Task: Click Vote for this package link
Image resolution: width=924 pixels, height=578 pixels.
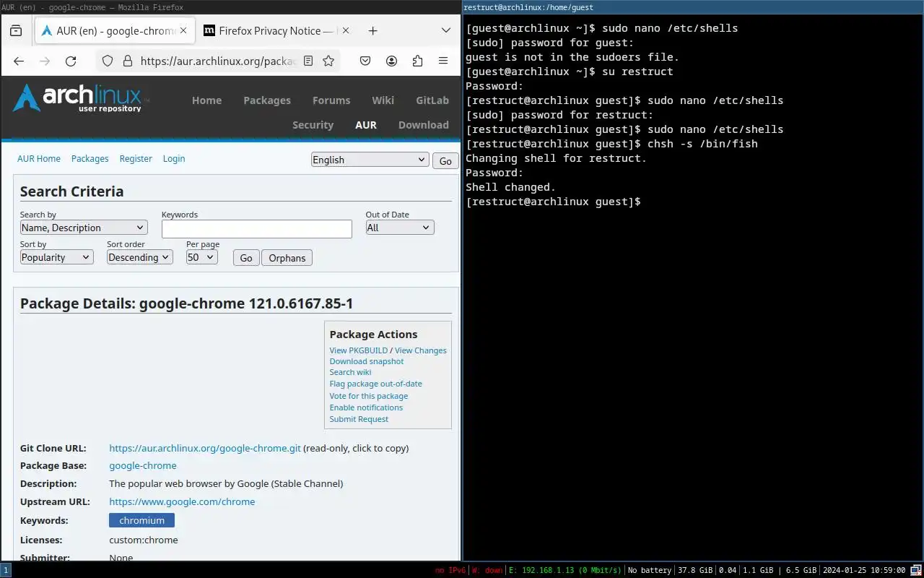Action: pyautogui.click(x=369, y=396)
